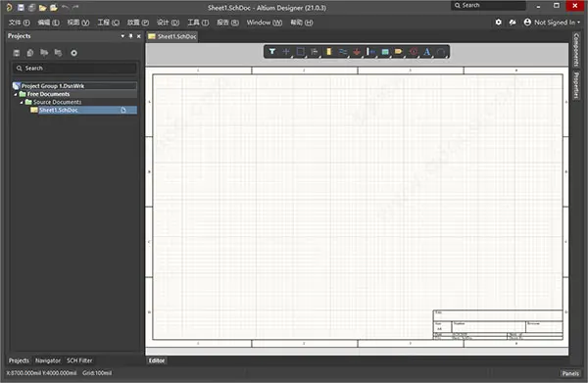Toggle the Projects panel pin

(x=130, y=36)
